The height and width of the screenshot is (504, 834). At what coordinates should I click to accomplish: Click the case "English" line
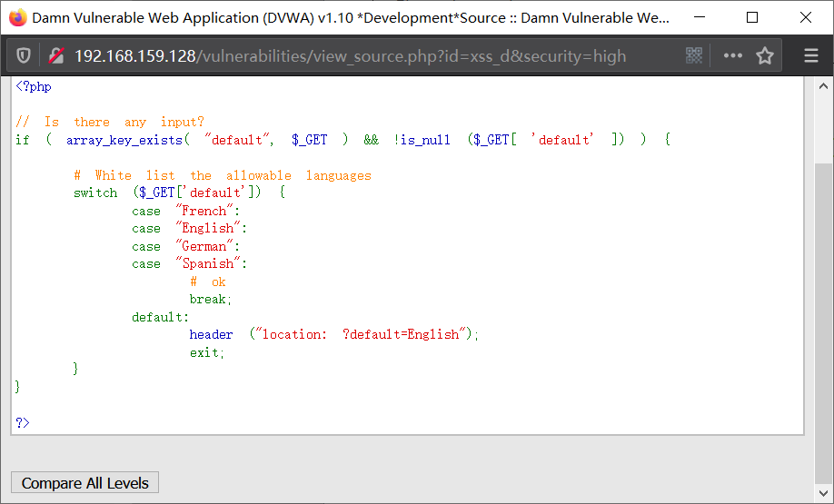pos(189,229)
